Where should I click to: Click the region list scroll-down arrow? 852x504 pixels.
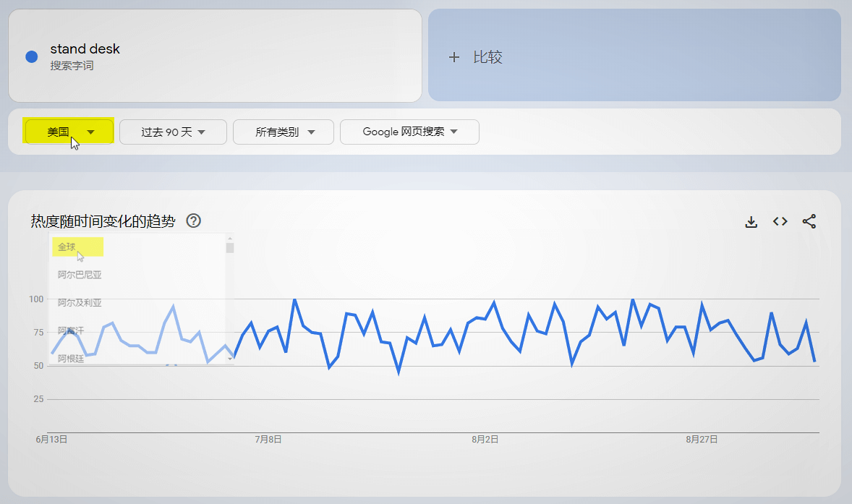(230, 359)
